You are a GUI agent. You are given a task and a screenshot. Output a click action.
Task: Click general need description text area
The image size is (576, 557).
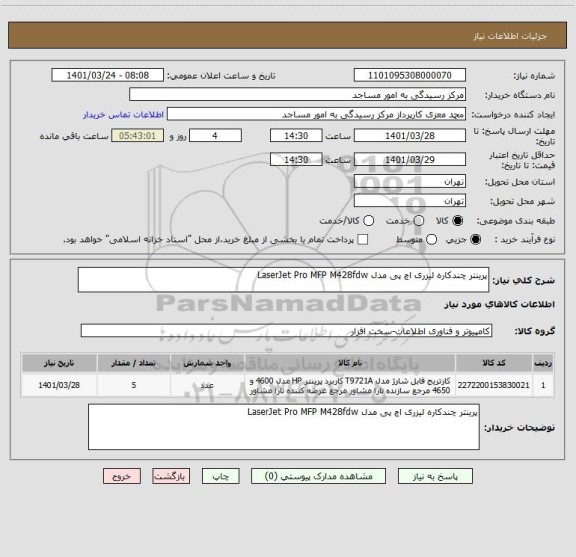tap(283, 280)
